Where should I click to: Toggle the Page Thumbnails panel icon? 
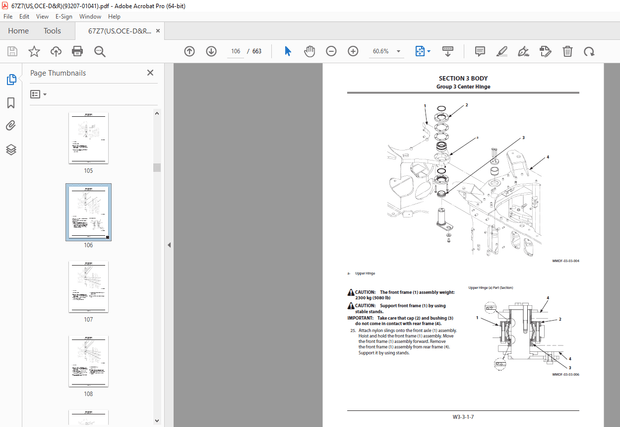pos(11,79)
